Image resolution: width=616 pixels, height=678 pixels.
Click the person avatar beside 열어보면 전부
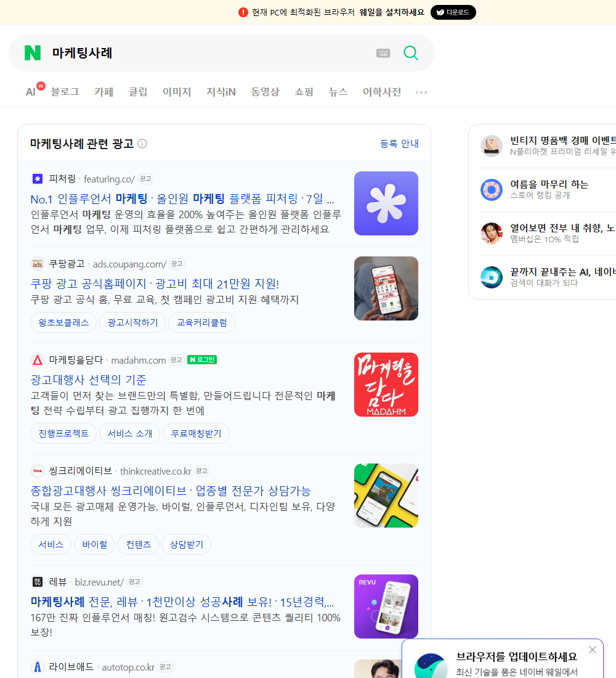click(x=492, y=233)
